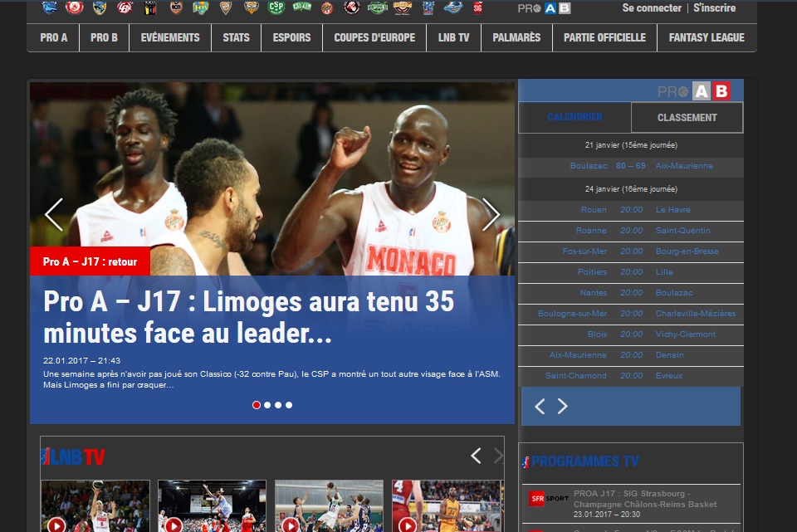This screenshot has width=797, height=532.
Task: Open the ÉVÉNEMENTS menu
Action: coord(170,37)
